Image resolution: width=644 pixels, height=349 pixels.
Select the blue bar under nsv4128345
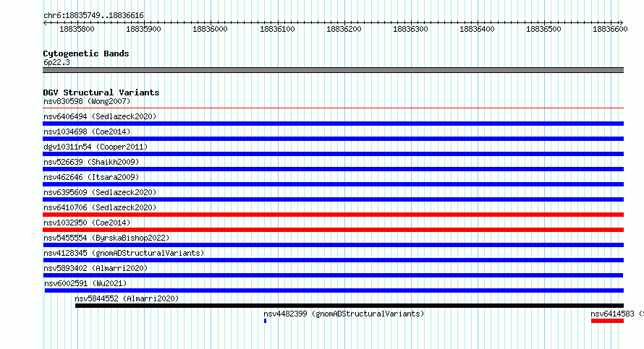pyautogui.click(x=333, y=260)
